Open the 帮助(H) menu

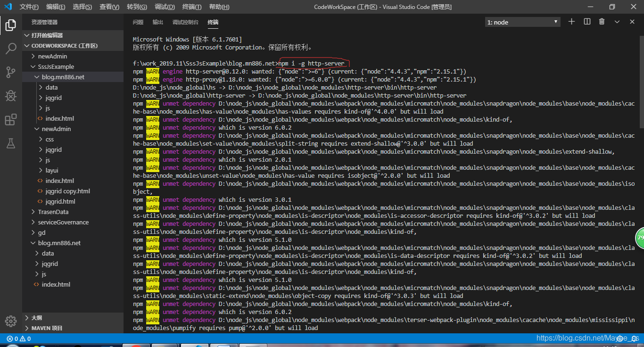219,7
